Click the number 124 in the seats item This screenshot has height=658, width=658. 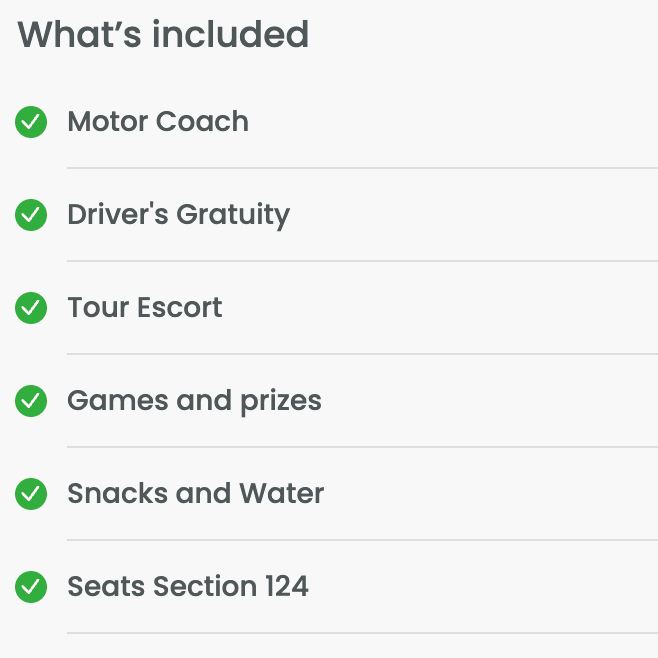(286, 587)
